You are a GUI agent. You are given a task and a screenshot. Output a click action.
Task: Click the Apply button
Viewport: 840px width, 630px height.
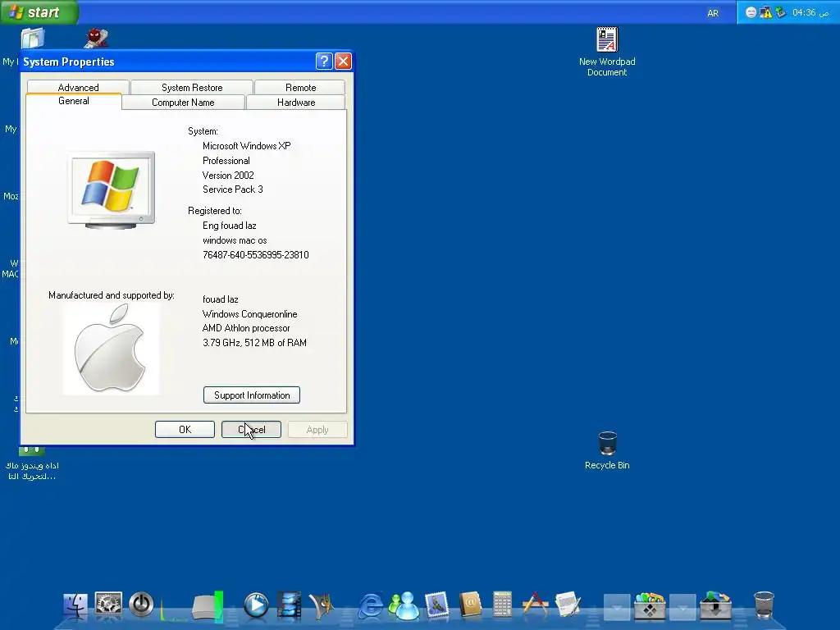(317, 430)
